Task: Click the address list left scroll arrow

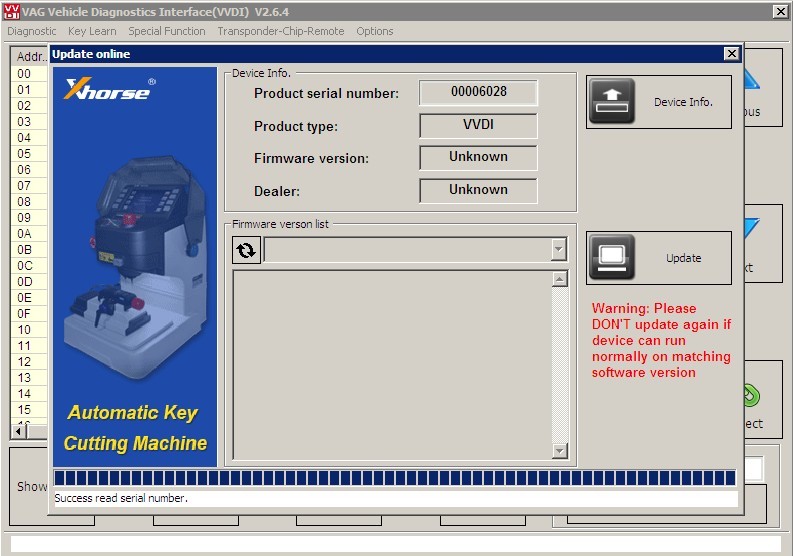Action: click(19, 432)
